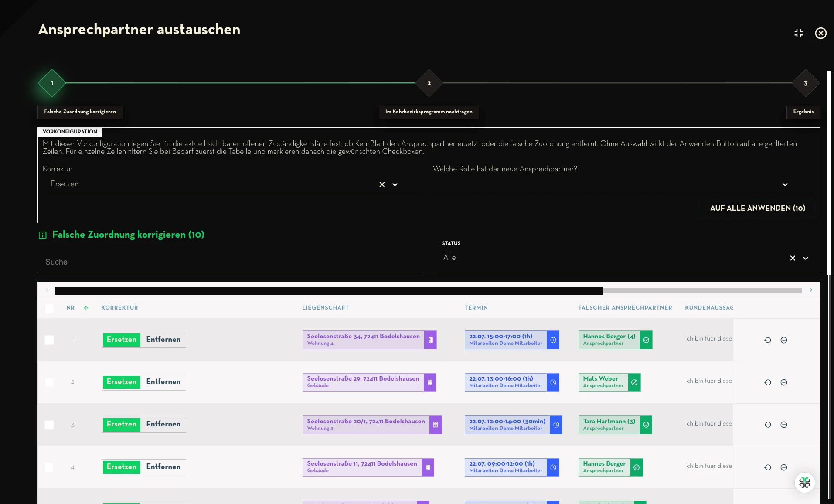This screenshot has width=834, height=504.
Task: Select Im Kehrbezirksprogramm nachtragen step label
Action: point(429,112)
